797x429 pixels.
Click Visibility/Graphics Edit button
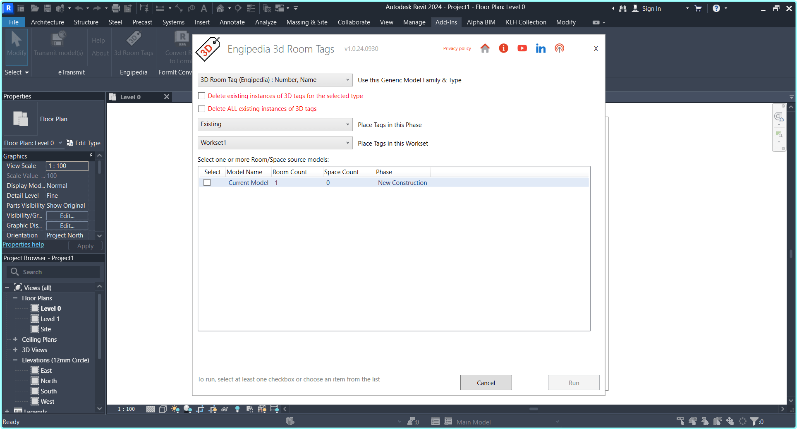[x=67, y=216]
